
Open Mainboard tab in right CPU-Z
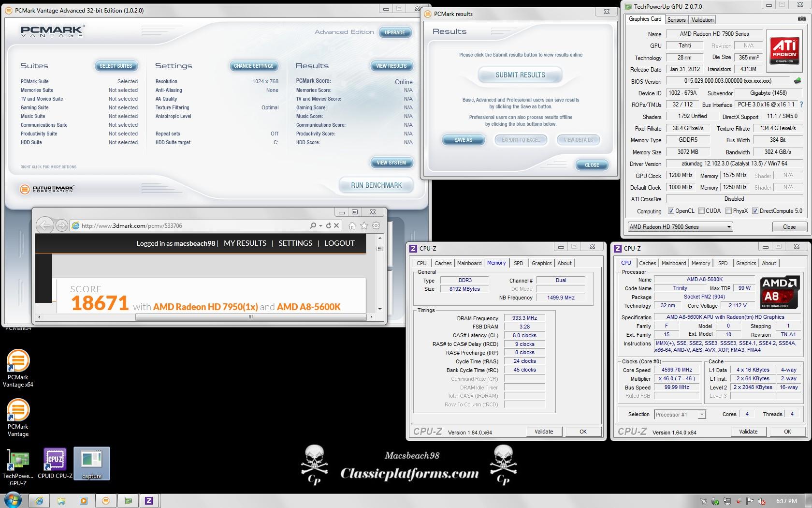[674, 263]
